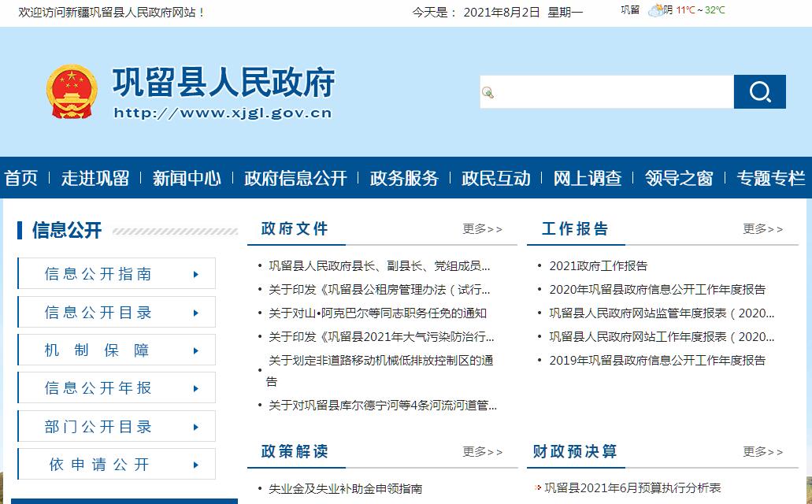Expand 更多 next to 政府文件
812x504 pixels.
coord(482,229)
